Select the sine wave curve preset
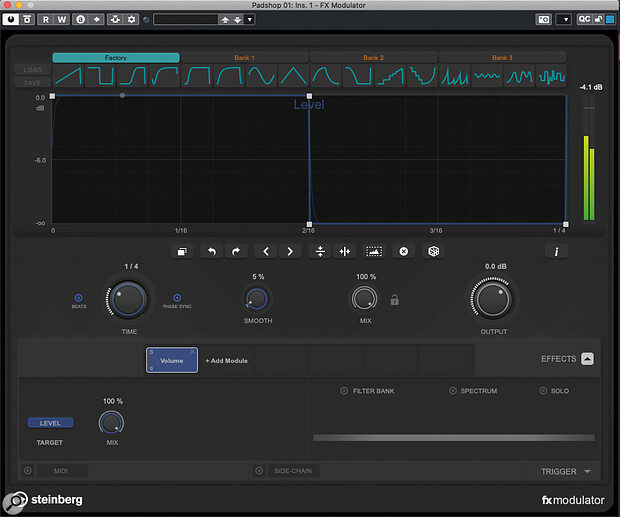620x517 pixels. pyautogui.click(x=261, y=76)
